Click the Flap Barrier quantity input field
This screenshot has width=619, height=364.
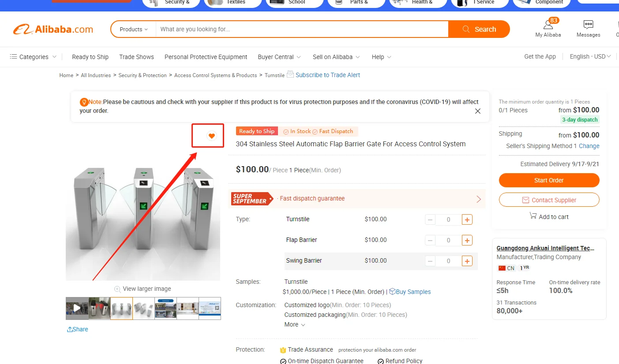[448, 240]
